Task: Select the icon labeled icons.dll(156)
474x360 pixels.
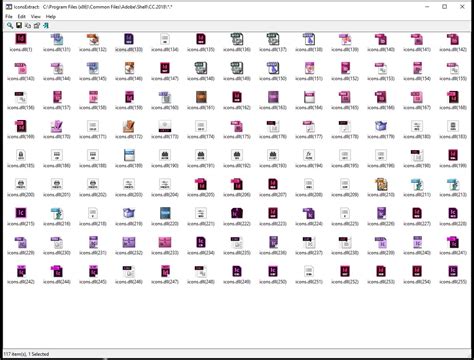Action: point(21,97)
